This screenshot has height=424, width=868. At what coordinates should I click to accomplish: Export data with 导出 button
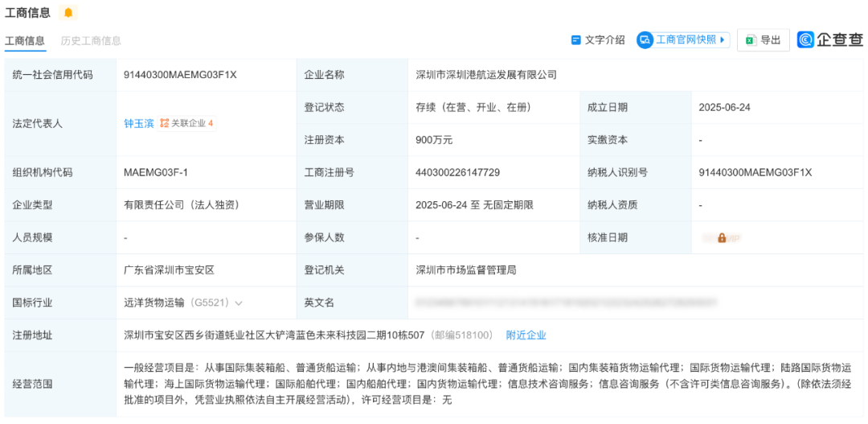[x=764, y=40]
